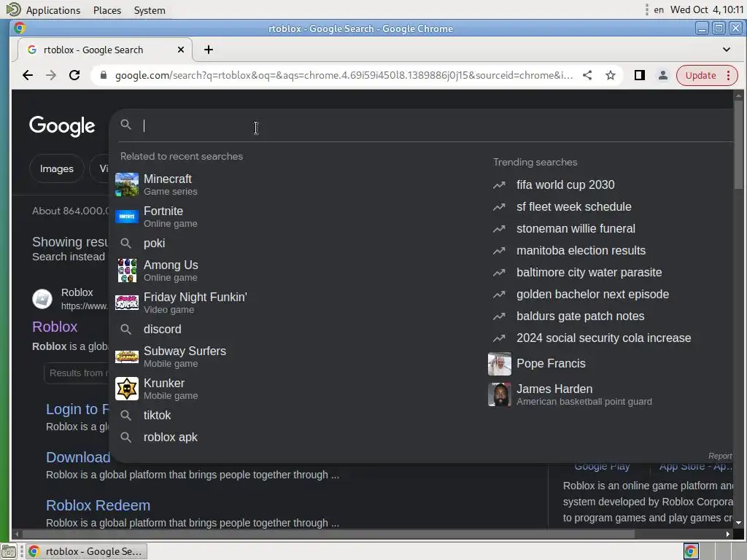Select trending search sf fleet week schedule
Screen dimensions: 747x560
click(x=573, y=206)
